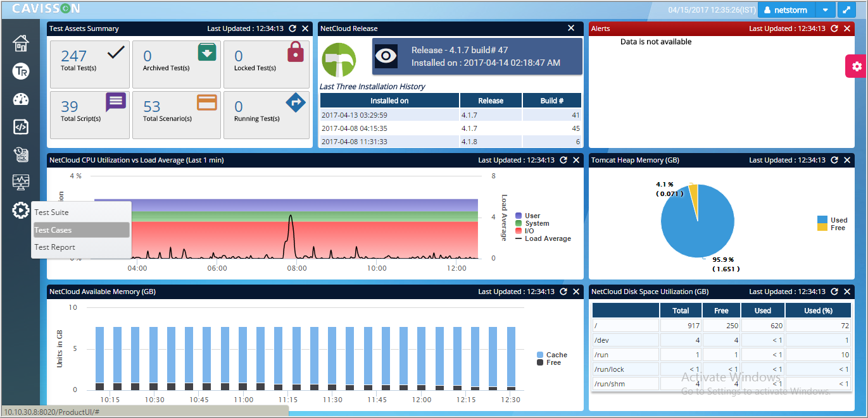This screenshot has height=418, width=868.
Task: Close the NetCloud Release widget
Action: (x=571, y=28)
